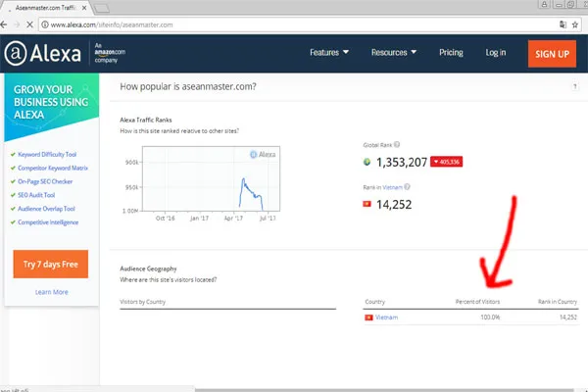Image resolution: width=588 pixels, height=392 pixels.
Task: Open the Resources dropdown menu
Action: tap(394, 53)
